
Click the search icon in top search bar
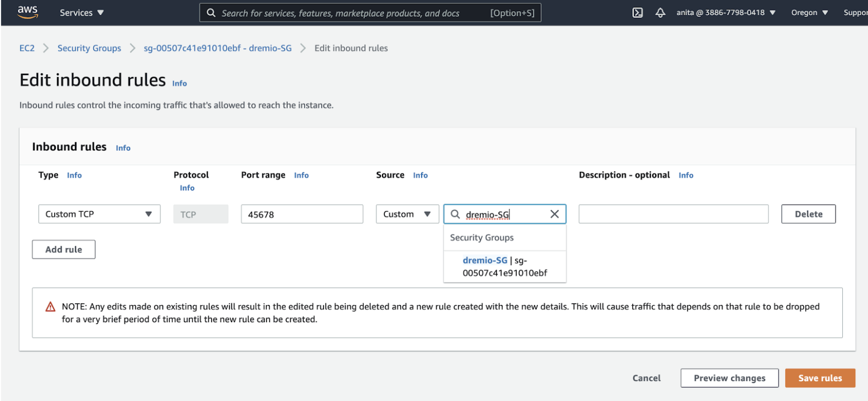(x=211, y=13)
